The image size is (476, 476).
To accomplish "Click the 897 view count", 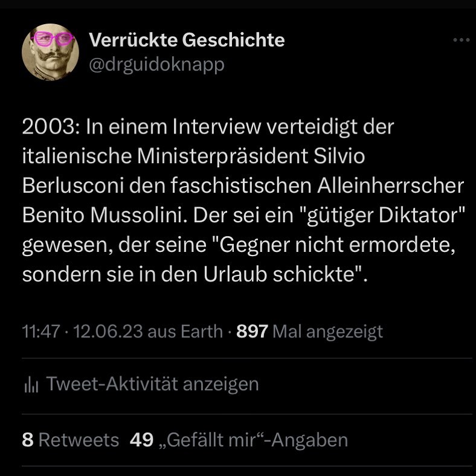I will coord(252,332).
